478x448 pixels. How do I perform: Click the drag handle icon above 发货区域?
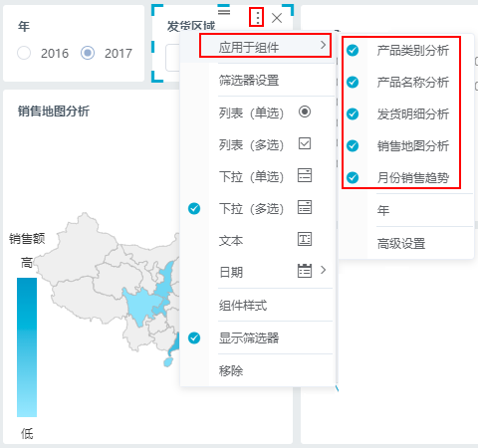[x=224, y=11]
